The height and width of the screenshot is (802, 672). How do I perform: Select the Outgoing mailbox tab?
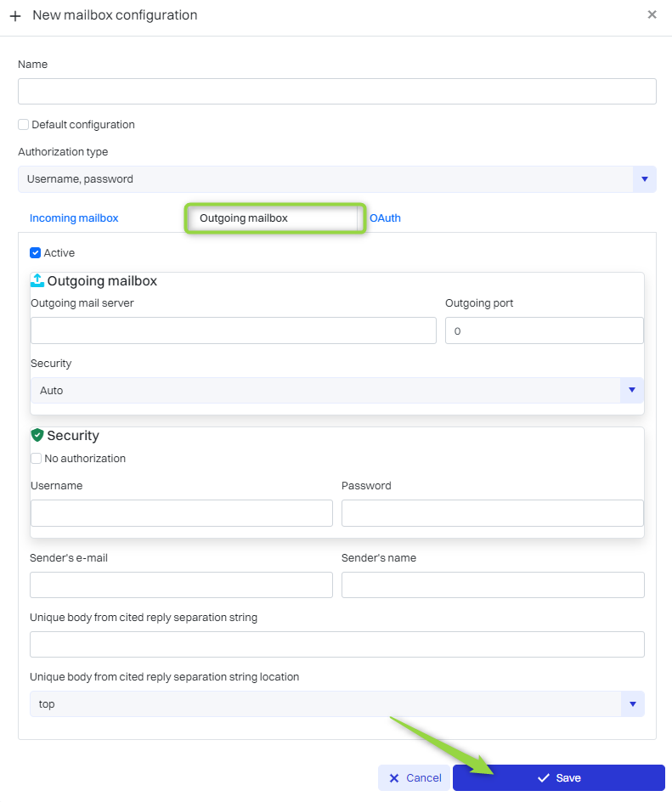(x=274, y=218)
